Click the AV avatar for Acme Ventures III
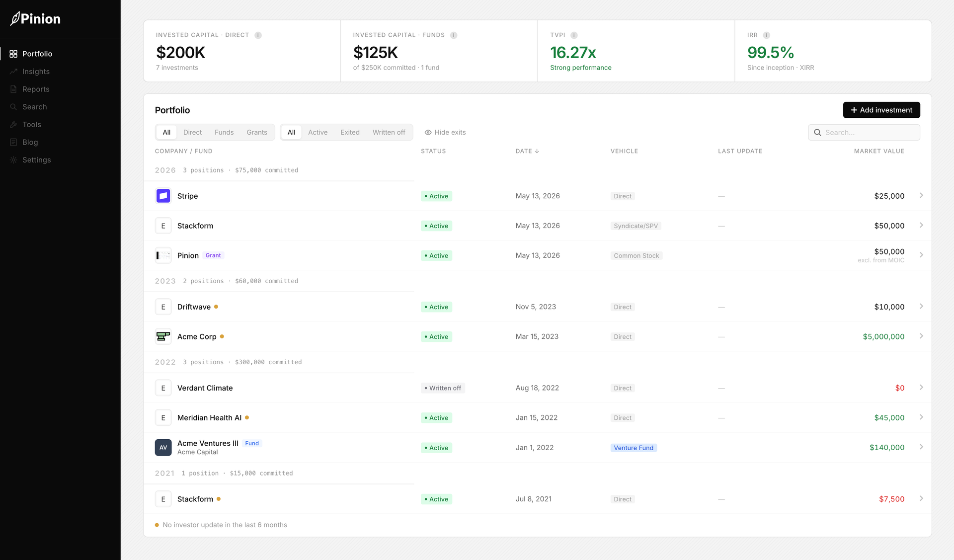 [163, 448]
